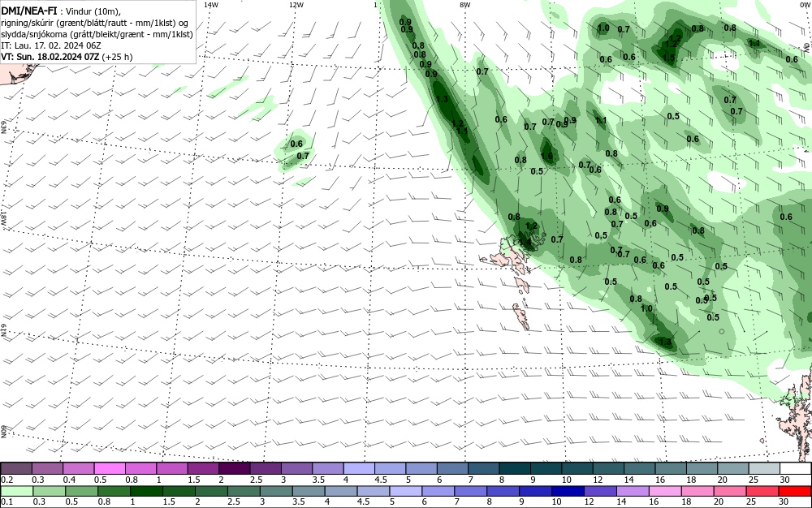This screenshot has height=508, width=812.
Task: Click the dark mauve legend swatch labeled 0.2
Action: tap(16, 469)
